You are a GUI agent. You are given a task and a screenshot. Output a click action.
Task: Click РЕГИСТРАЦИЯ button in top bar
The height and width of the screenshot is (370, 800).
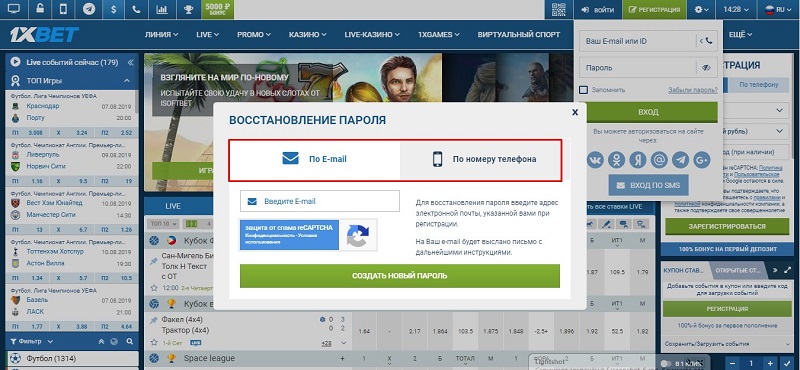pos(655,10)
